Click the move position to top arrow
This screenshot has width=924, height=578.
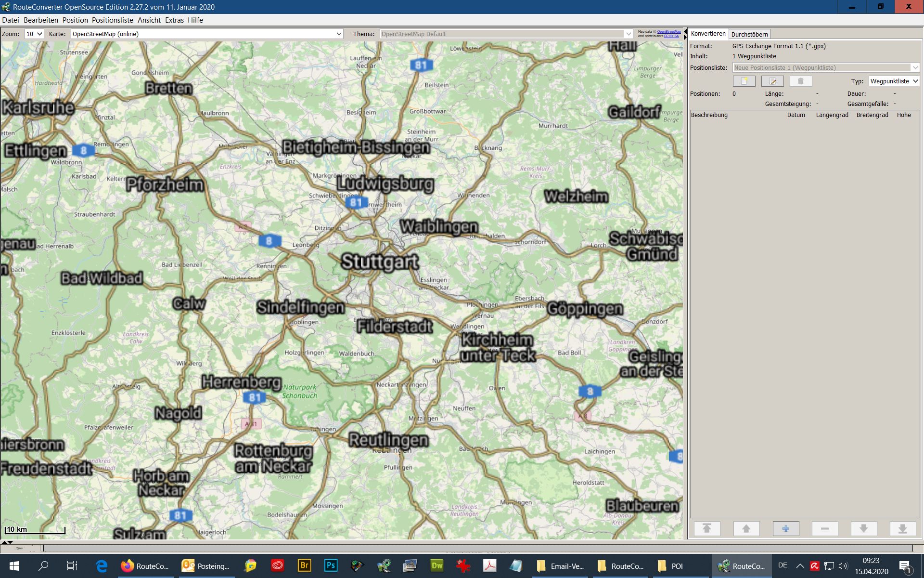point(707,528)
